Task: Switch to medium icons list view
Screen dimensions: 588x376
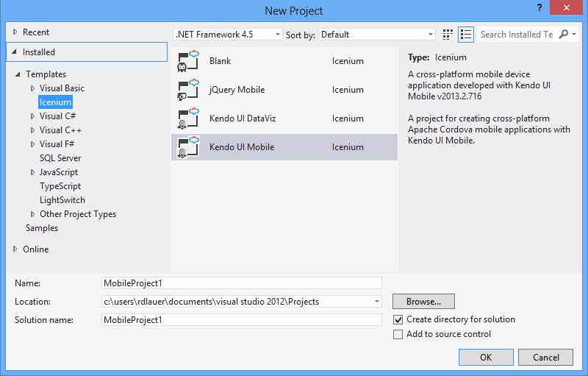Action: coord(466,35)
